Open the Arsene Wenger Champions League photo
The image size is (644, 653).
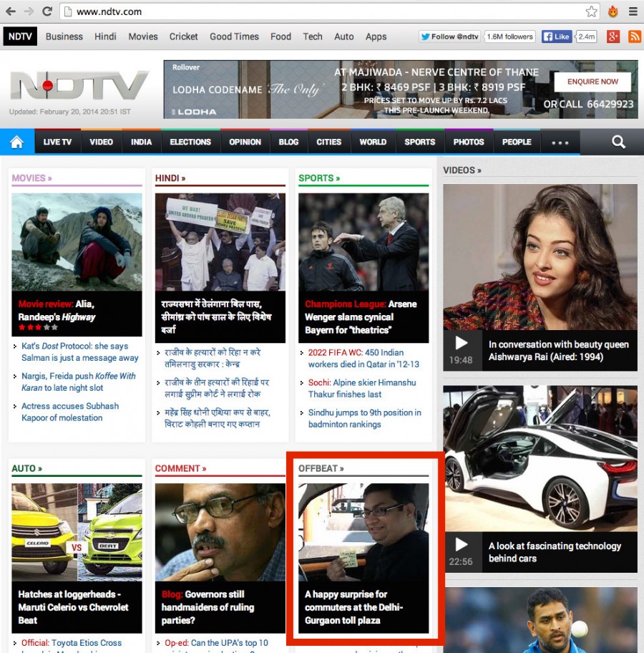pos(364,242)
